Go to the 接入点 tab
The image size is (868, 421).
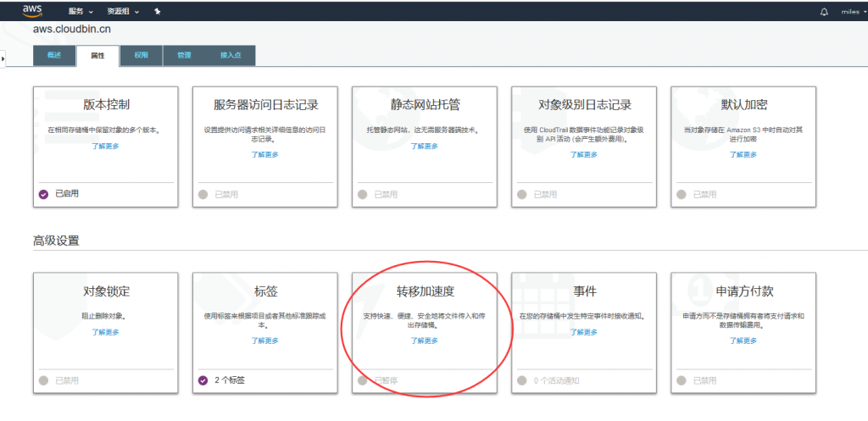pyautogui.click(x=231, y=55)
